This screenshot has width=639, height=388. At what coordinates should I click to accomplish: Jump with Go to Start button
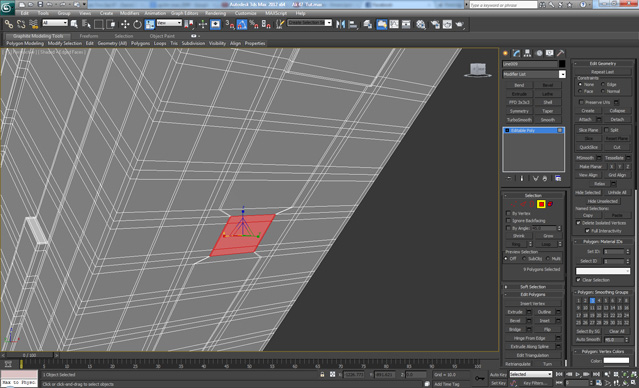559,374
